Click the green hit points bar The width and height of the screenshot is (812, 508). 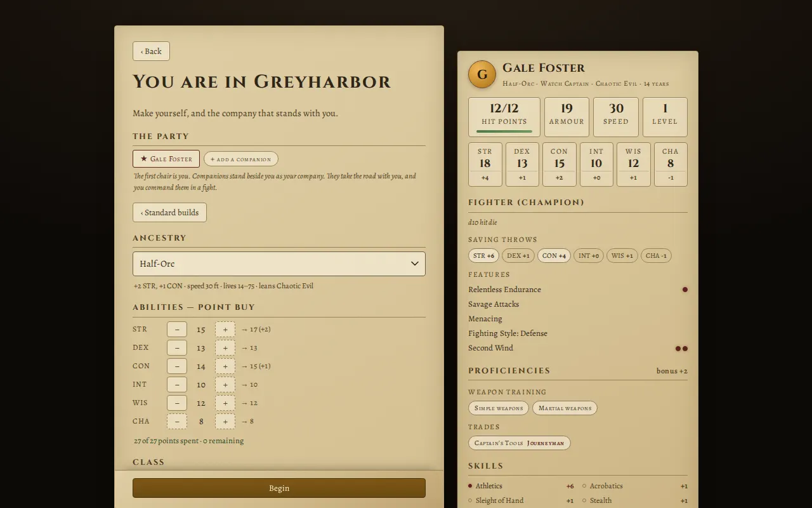pyautogui.click(x=504, y=131)
